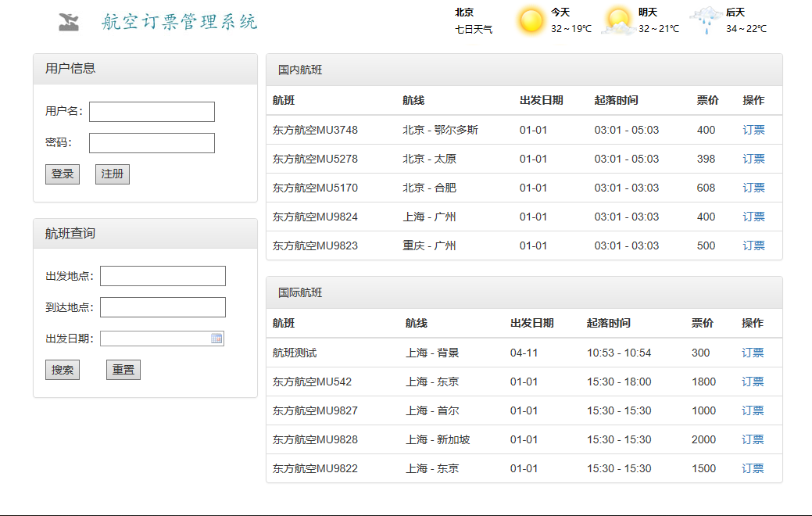Viewport: 812px width, 516px height.
Task: Focus the 密码 input field
Action: [x=152, y=143]
